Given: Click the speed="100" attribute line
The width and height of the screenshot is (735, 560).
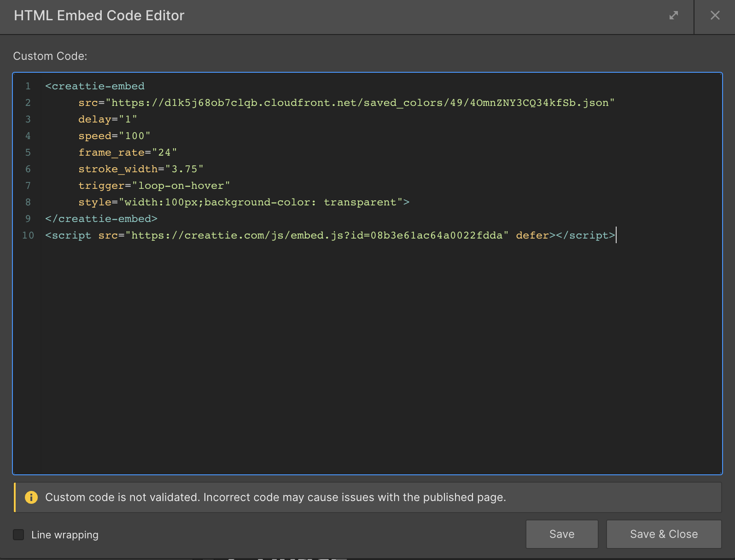Looking at the screenshot, I should (x=114, y=136).
